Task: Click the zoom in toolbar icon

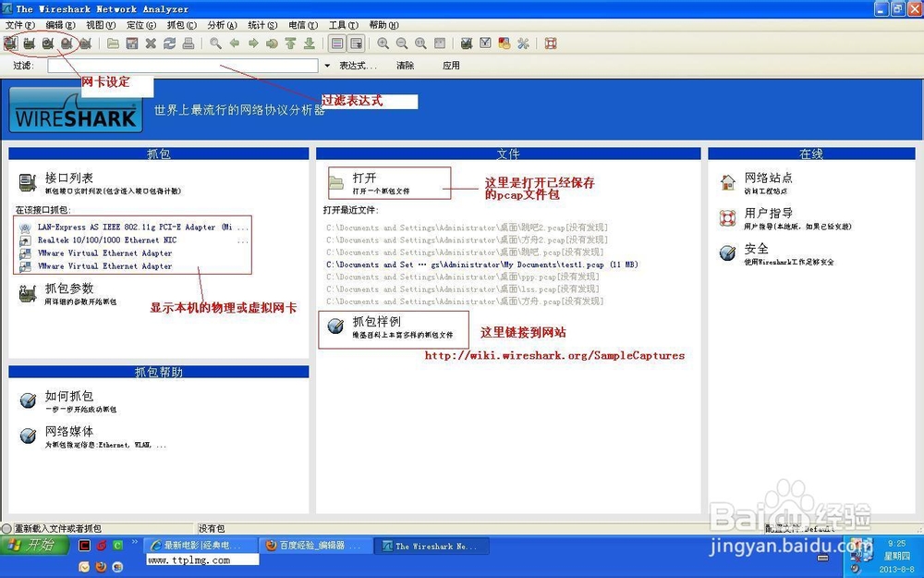Action: (383, 43)
